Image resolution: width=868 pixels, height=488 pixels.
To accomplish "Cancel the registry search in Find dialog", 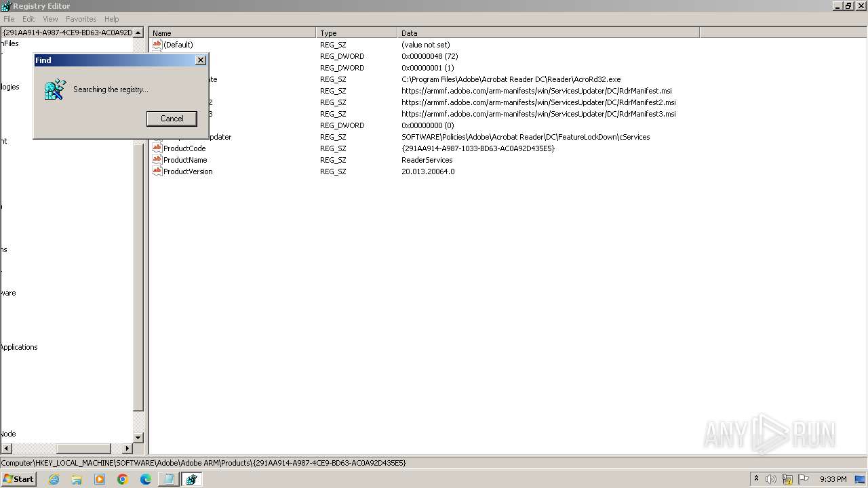I will (172, 119).
